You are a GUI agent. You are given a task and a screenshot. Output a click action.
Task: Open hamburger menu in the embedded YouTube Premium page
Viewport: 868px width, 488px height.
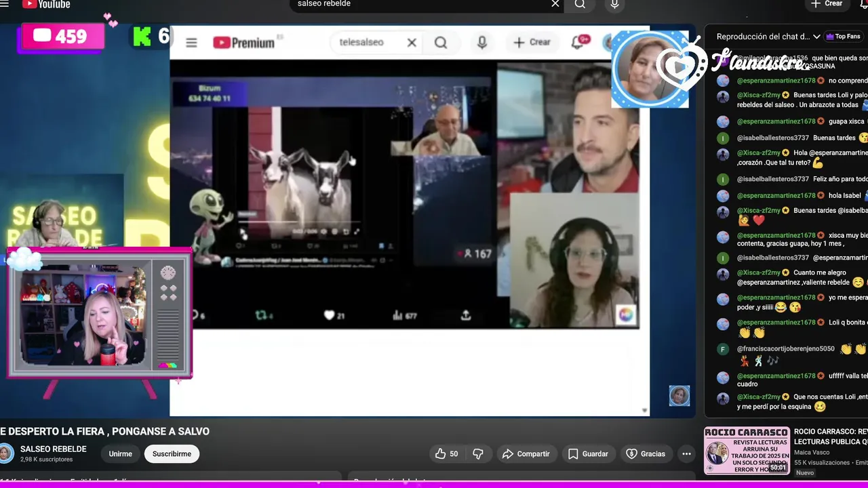[x=191, y=43]
